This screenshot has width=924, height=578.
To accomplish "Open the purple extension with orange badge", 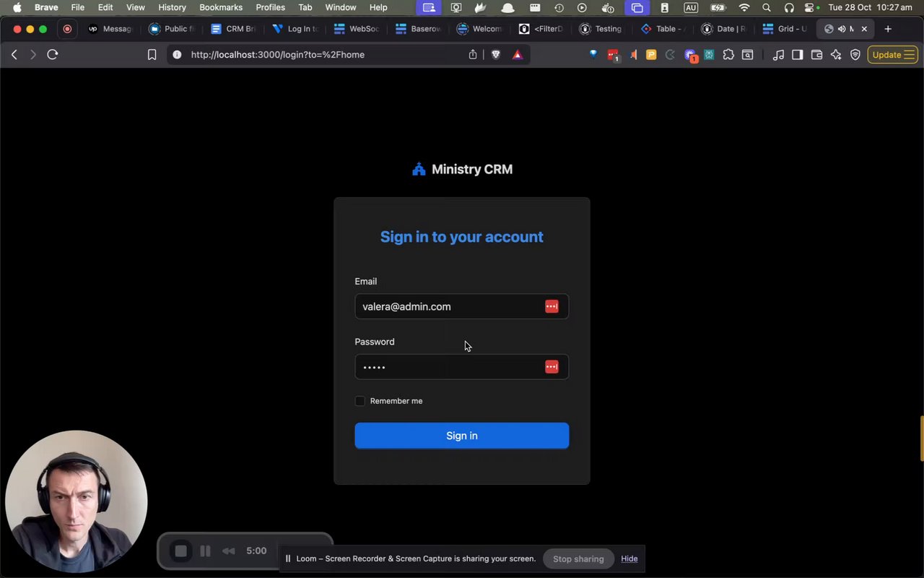I will (x=691, y=55).
